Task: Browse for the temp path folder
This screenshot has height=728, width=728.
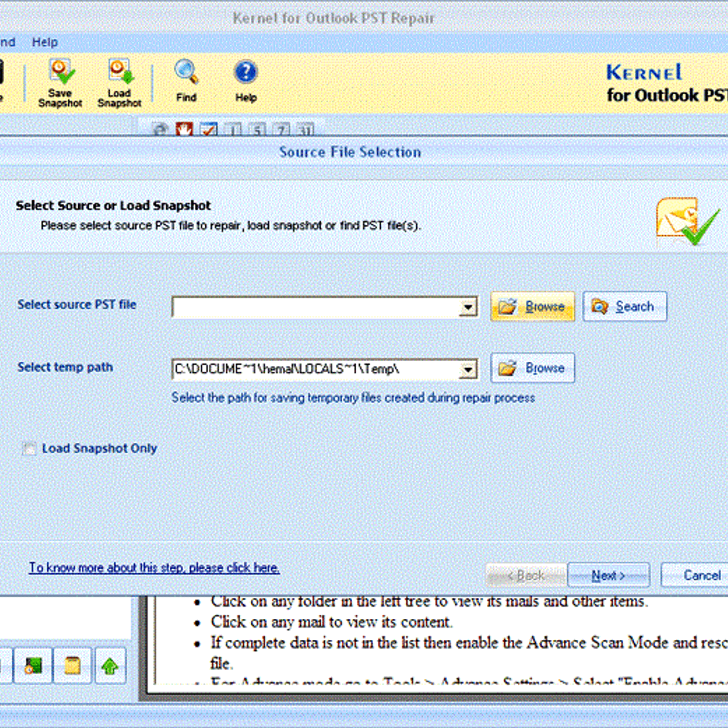Action: pos(532,368)
